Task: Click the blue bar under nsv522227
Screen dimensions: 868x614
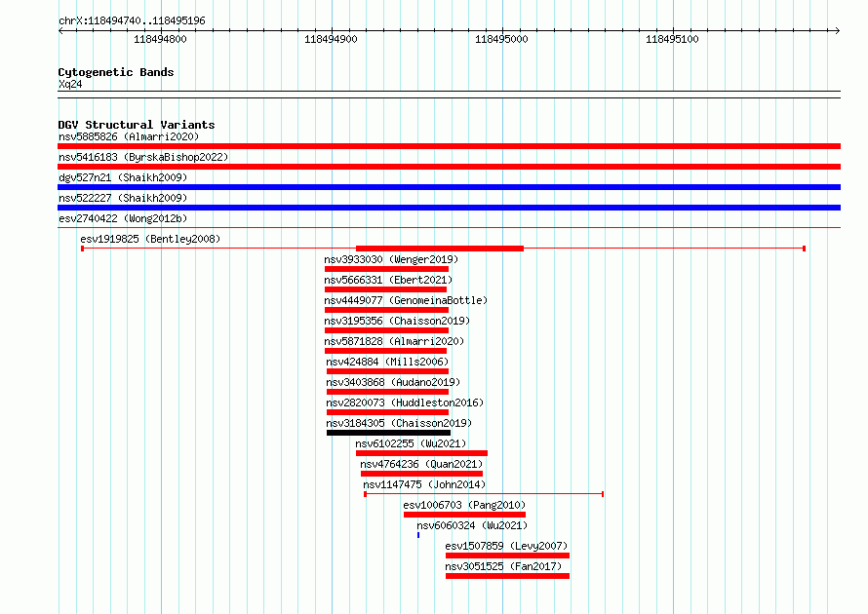Action: point(449,208)
